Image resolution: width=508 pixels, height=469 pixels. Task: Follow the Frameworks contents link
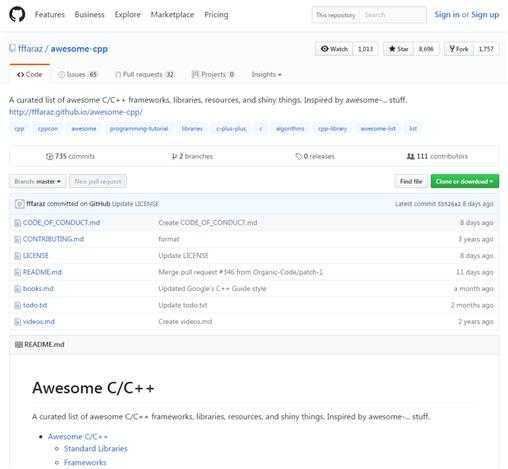pos(85,462)
